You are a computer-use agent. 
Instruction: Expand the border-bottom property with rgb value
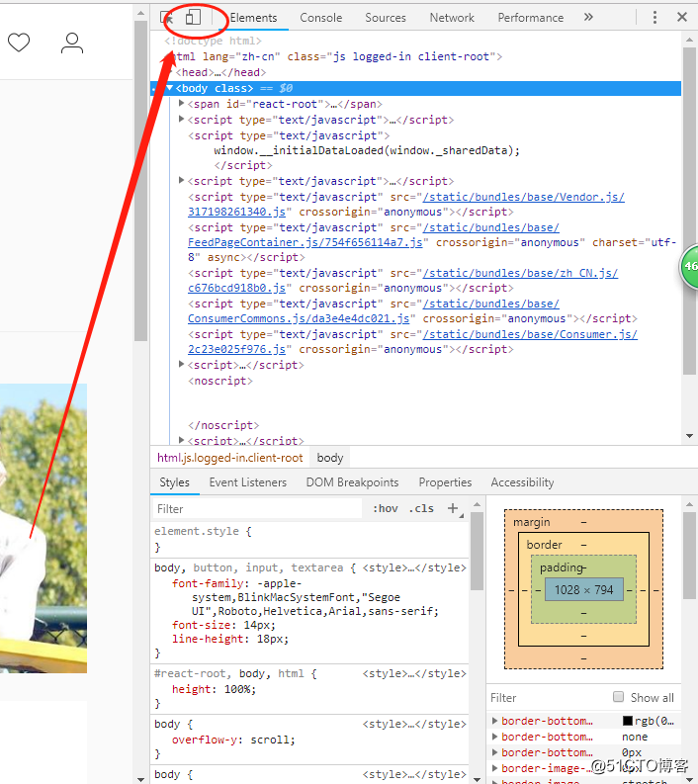494,721
